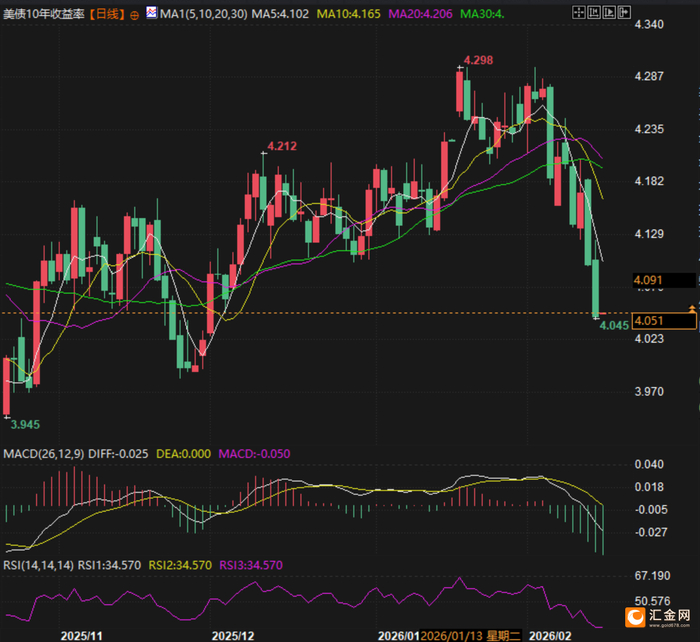Viewport: 700px width, 642px height.
Task: Click the 3.945 low price annotation
Action: (25, 425)
